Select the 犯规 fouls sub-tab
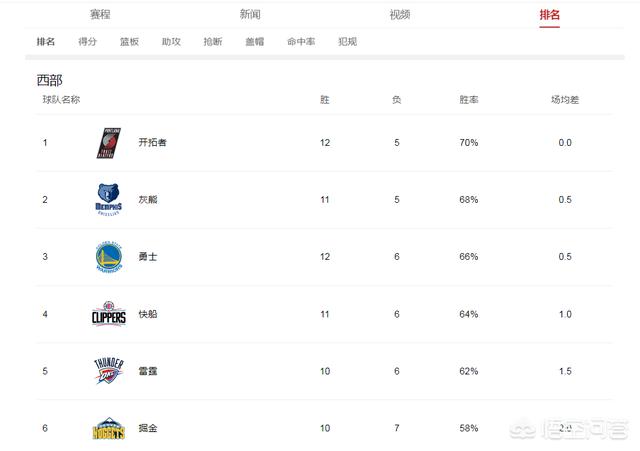The image size is (640, 451). 347,42
